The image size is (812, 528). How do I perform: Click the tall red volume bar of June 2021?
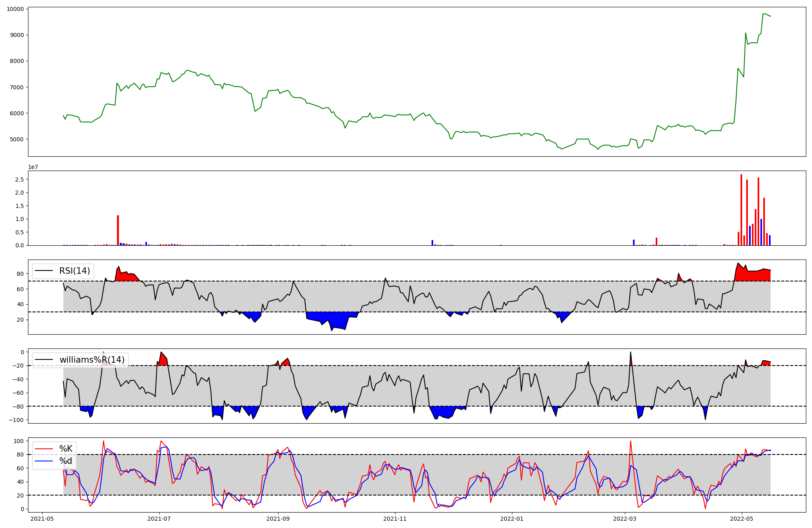point(118,230)
